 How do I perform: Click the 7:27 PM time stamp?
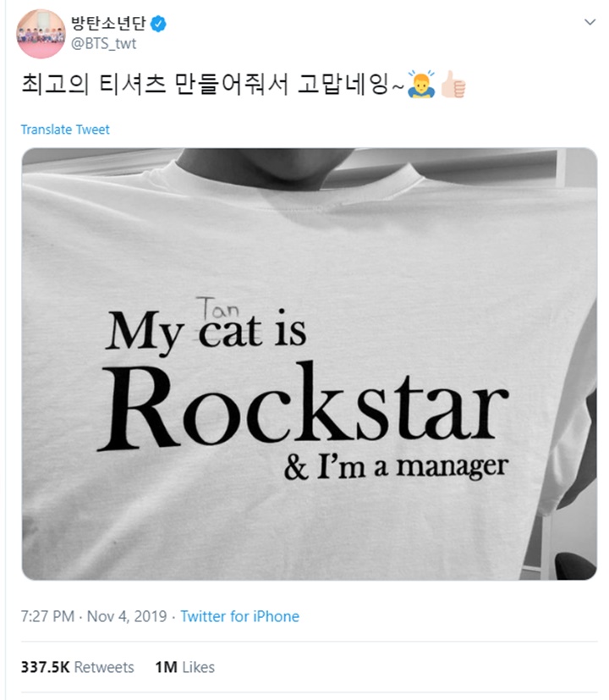pyautogui.click(x=48, y=616)
